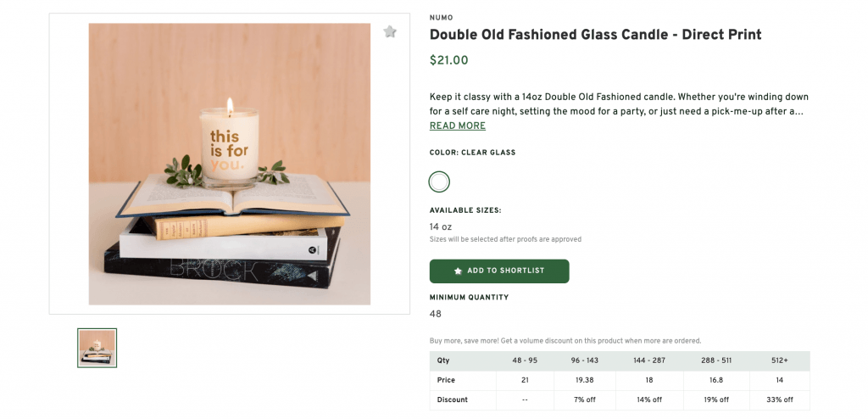Select the candle thumbnail below main image
Image resolution: width=868 pixels, height=419 pixels.
[97, 348]
